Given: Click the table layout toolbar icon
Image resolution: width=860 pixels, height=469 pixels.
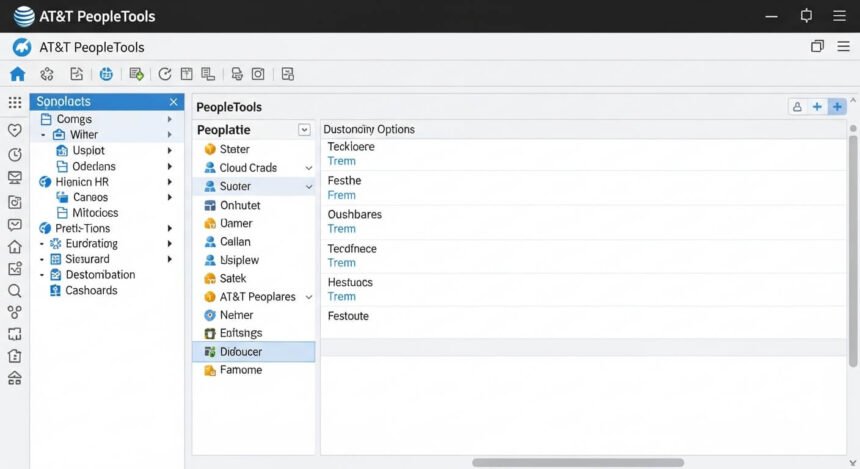Looking at the screenshot, I should coord(186,74).
